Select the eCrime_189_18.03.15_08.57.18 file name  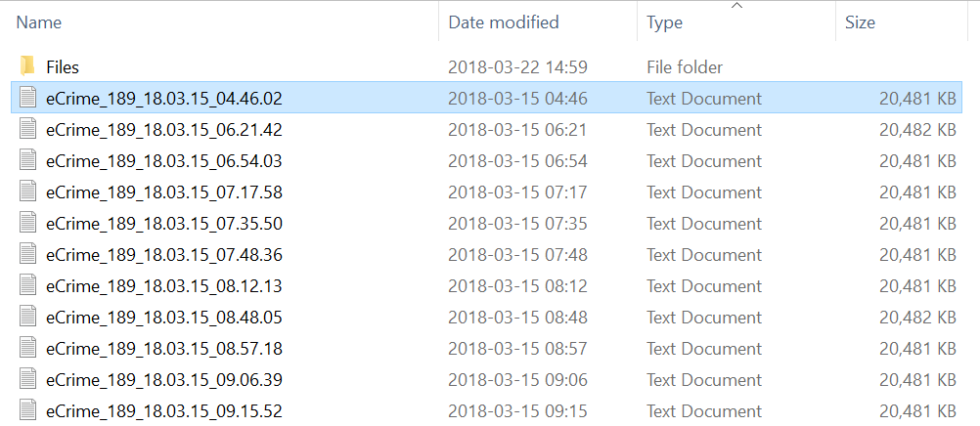164,348
